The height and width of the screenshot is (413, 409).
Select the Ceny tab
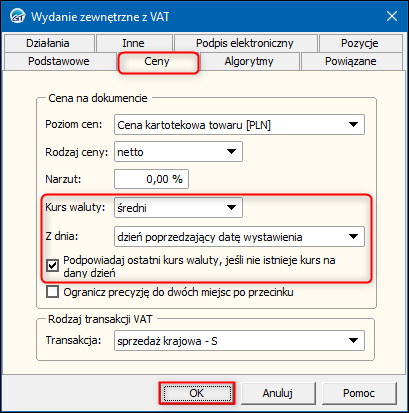pos(158,62)
